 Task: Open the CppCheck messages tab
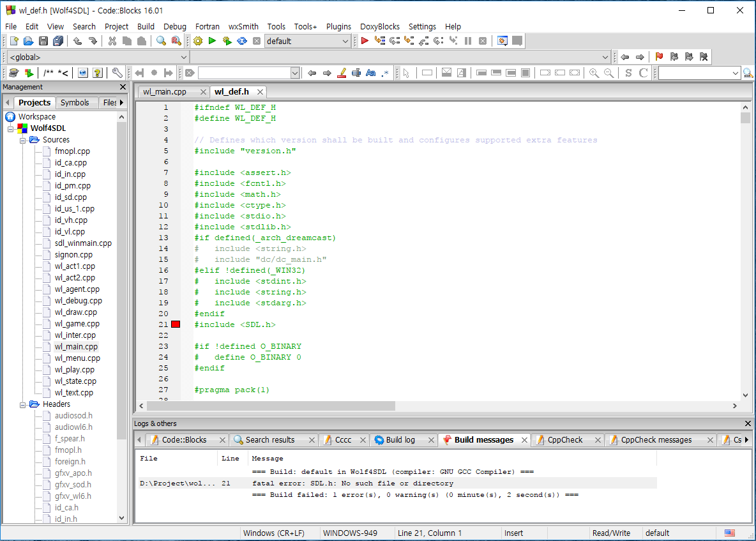(x=656, y=439)
